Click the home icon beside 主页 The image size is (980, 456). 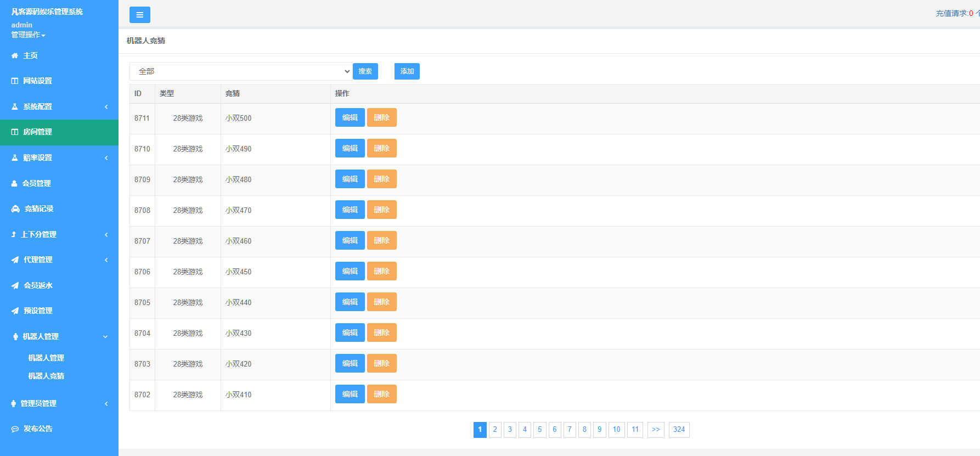click(x=15, y=56)
